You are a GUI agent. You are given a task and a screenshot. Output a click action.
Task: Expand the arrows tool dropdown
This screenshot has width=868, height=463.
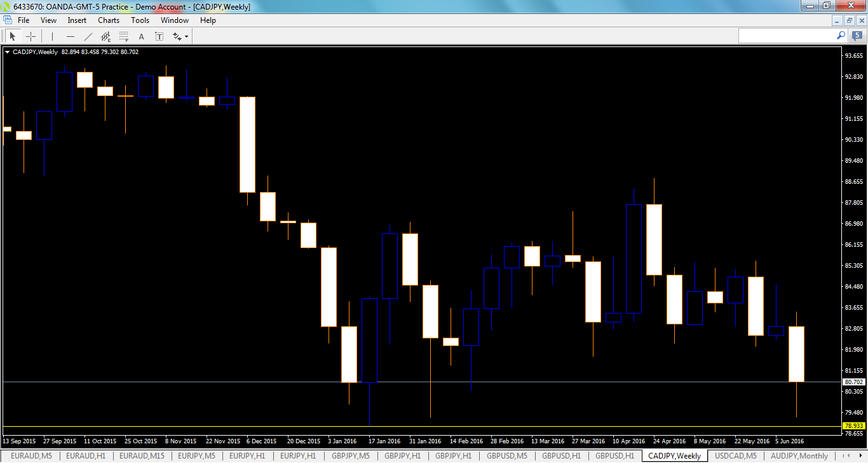click(x=186, y=37)
